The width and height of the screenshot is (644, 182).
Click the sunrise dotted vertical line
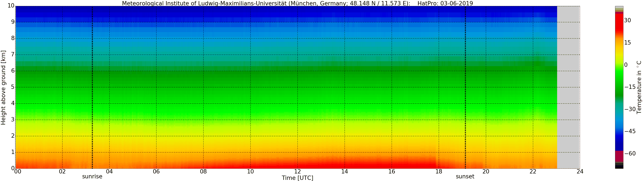tap(92, 88)
